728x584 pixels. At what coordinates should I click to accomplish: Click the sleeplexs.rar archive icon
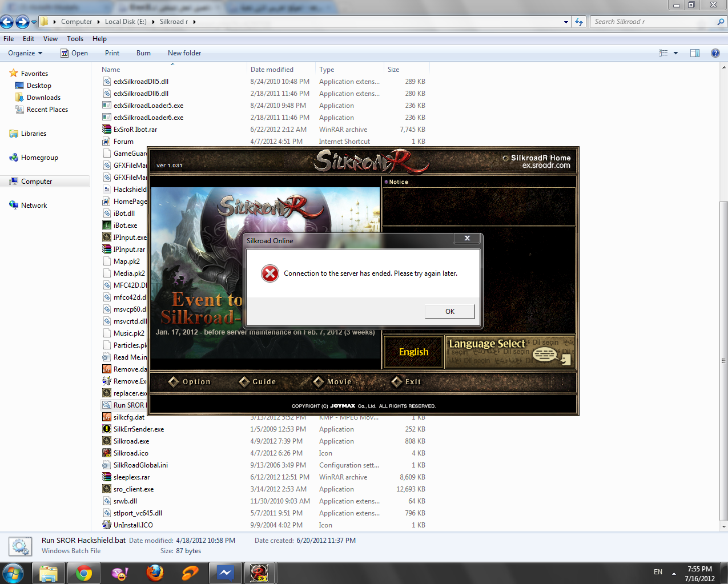[x=107, y=477]
